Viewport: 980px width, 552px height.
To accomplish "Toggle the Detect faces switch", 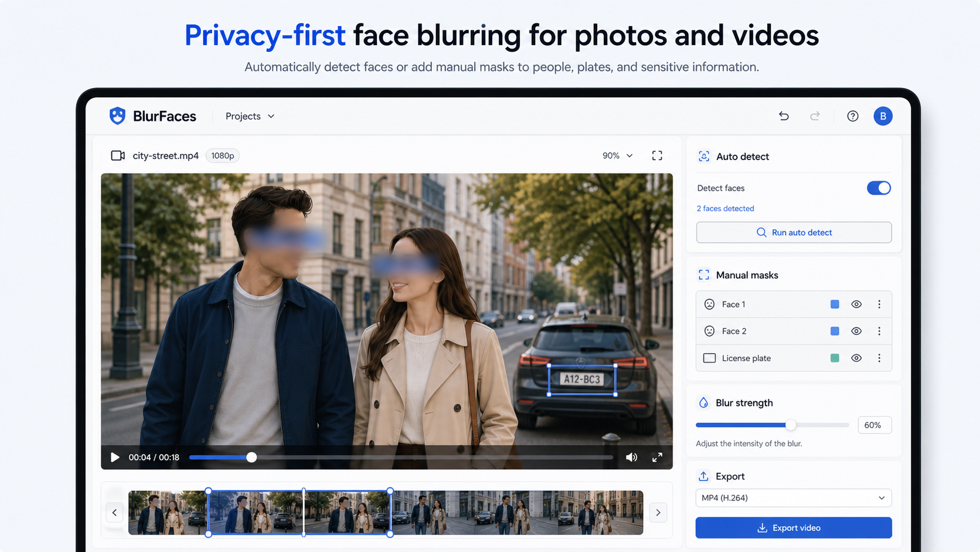I will pos(879,188).
